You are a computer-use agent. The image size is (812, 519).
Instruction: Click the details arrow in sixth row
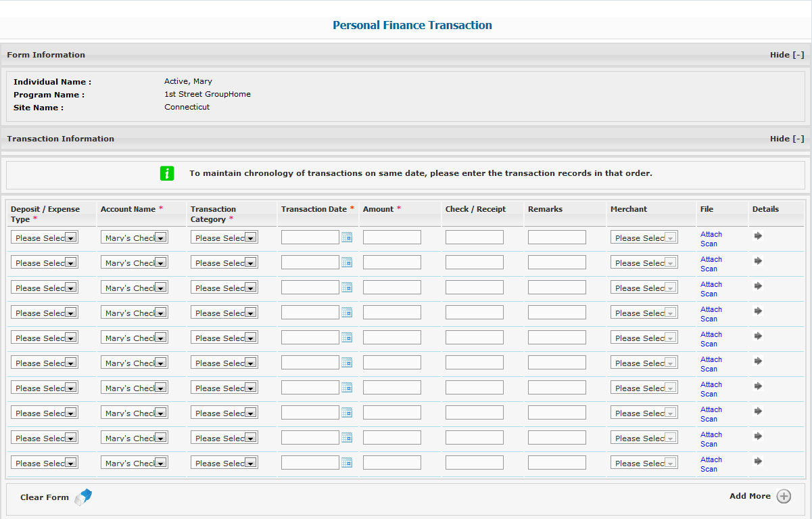[x=758, y=361]
